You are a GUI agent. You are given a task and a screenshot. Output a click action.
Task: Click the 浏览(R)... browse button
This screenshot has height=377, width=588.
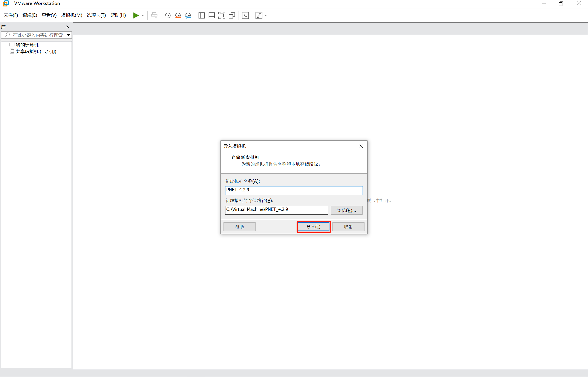click(x=346, y=210)
